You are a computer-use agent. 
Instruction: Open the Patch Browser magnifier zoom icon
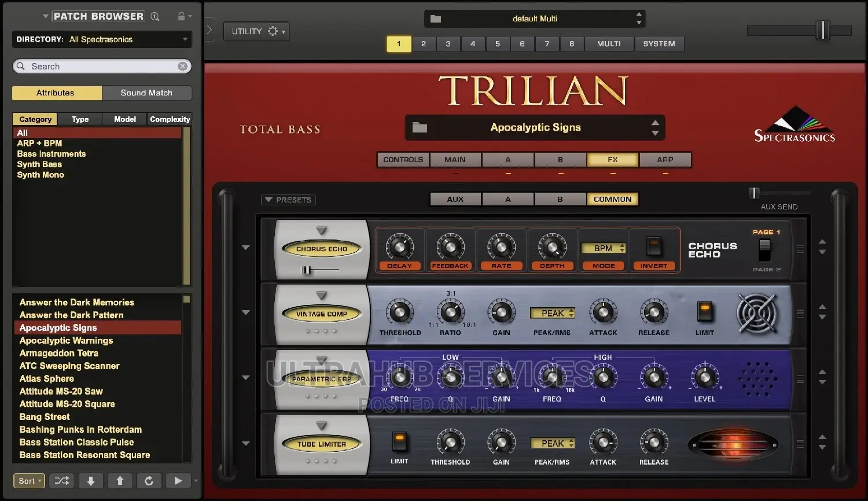pyautogui.click(x=155, y=16)
